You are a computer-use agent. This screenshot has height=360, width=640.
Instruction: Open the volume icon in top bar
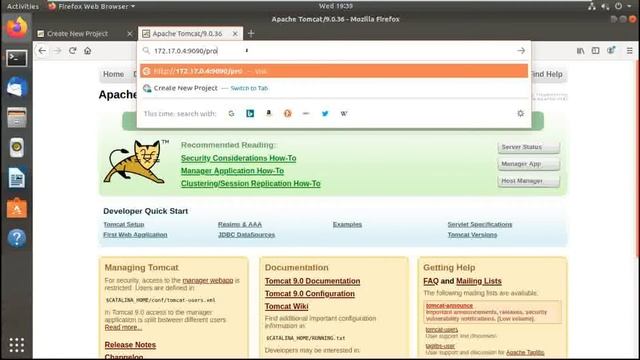tap(605, 6)
